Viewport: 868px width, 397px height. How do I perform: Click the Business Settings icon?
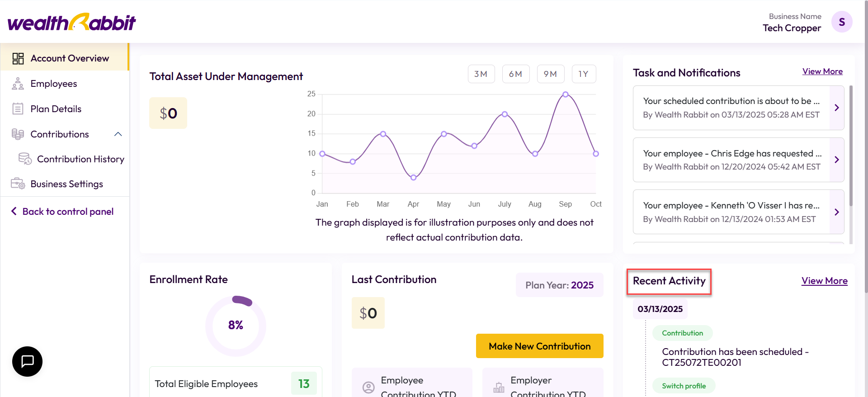18,184
